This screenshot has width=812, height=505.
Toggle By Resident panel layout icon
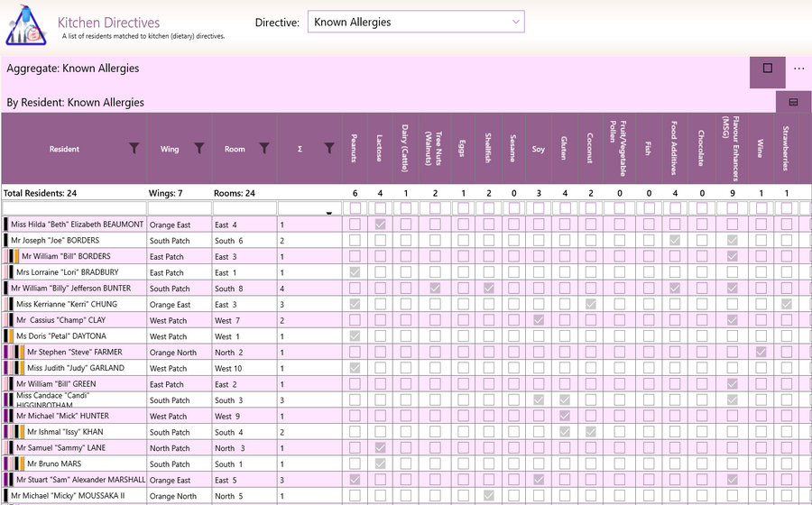[x=793, y=102]
